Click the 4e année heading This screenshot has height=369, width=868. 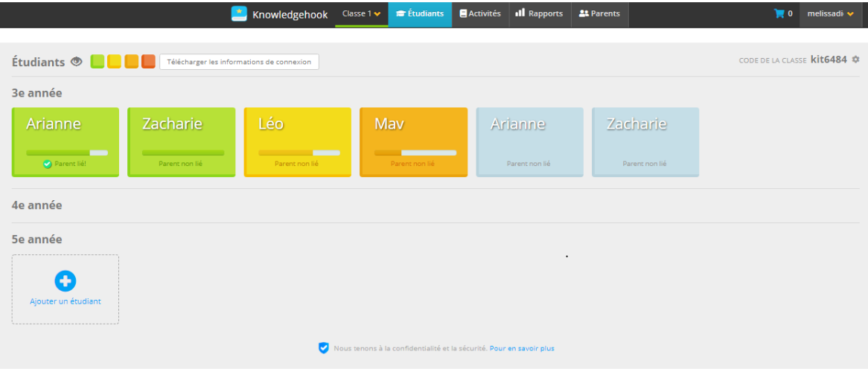37,205
